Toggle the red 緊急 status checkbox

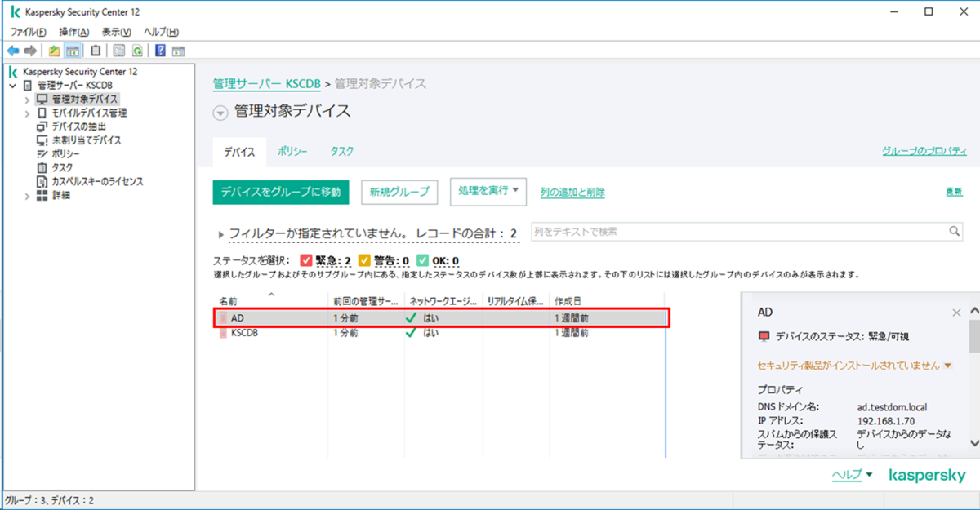[306, 261]
